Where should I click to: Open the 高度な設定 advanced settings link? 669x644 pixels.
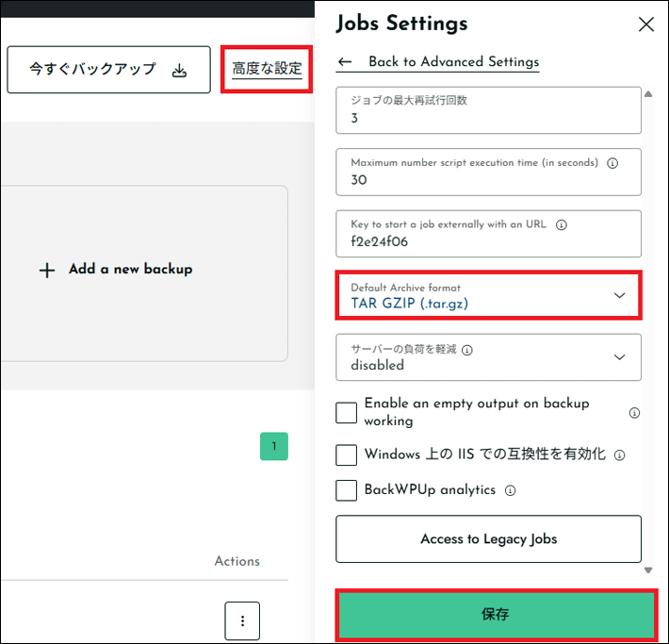pyautogui.click(x=268, y=69)
